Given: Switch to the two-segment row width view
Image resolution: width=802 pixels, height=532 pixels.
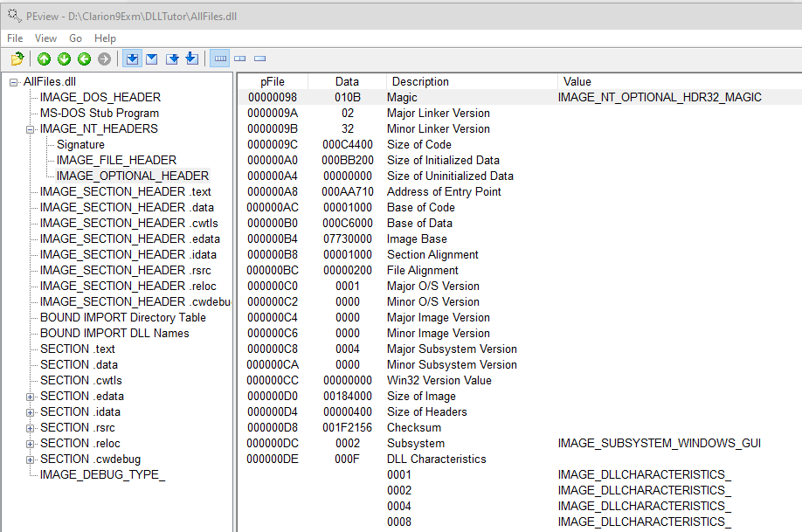Looking at the screenshot, I should pyautogui.click(x=239, y=59).
